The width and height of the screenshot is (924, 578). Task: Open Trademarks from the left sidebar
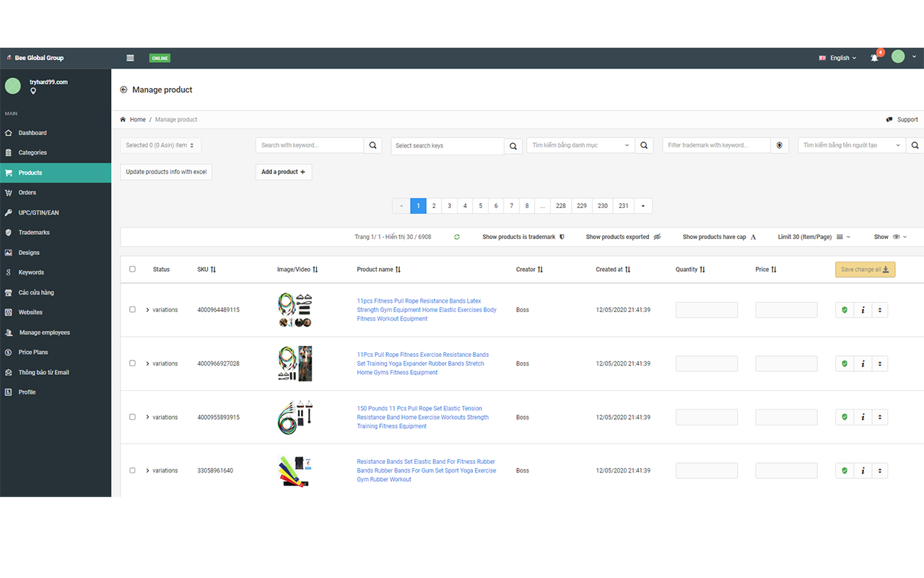35,232
